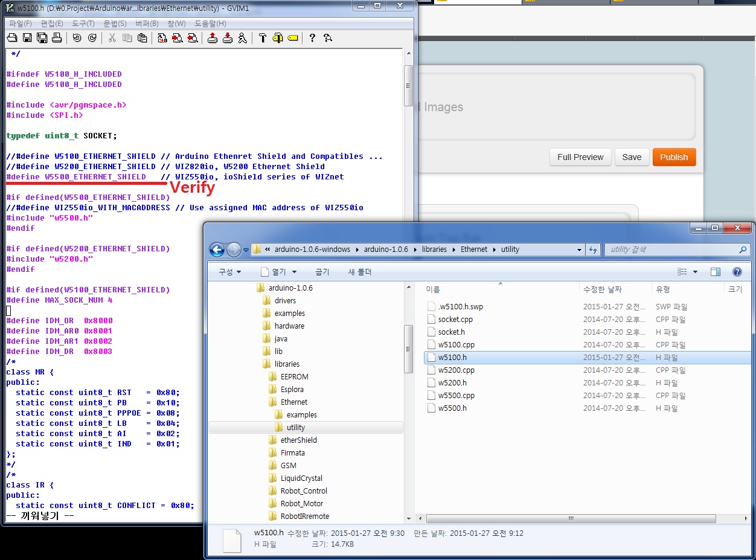756x560 pixels.
Task: Expand the view options dropdown arrow in Explorer
Action: [x=695, y=272]
